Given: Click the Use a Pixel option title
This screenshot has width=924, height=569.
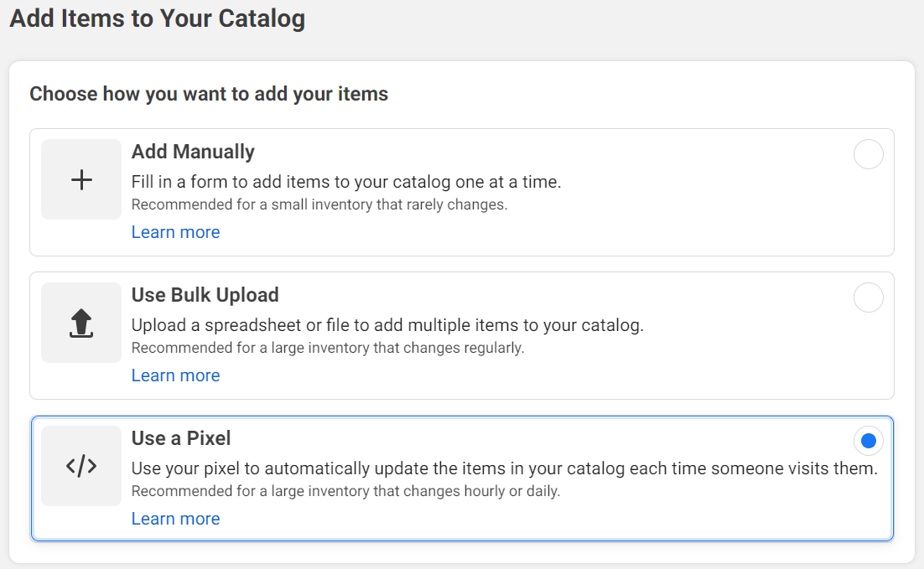Looking at the screenshot, I should tap(180, 438).
